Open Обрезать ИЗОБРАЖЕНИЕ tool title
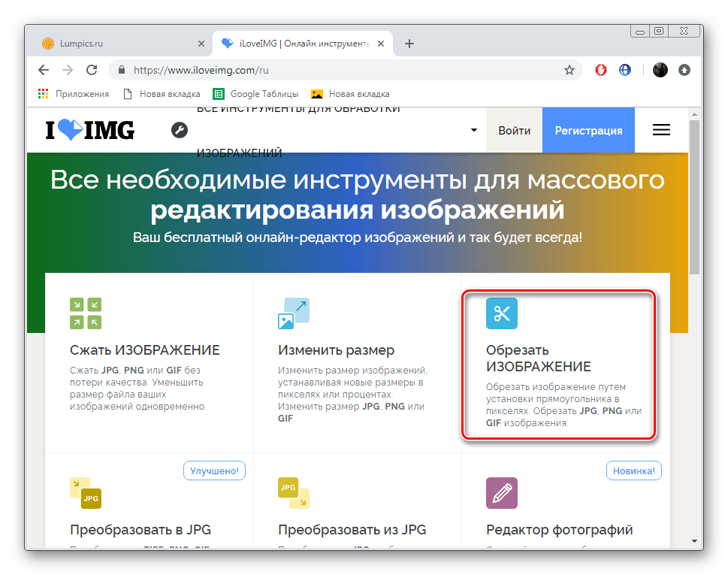The image size is (728, 575). [x=539, y=358]
